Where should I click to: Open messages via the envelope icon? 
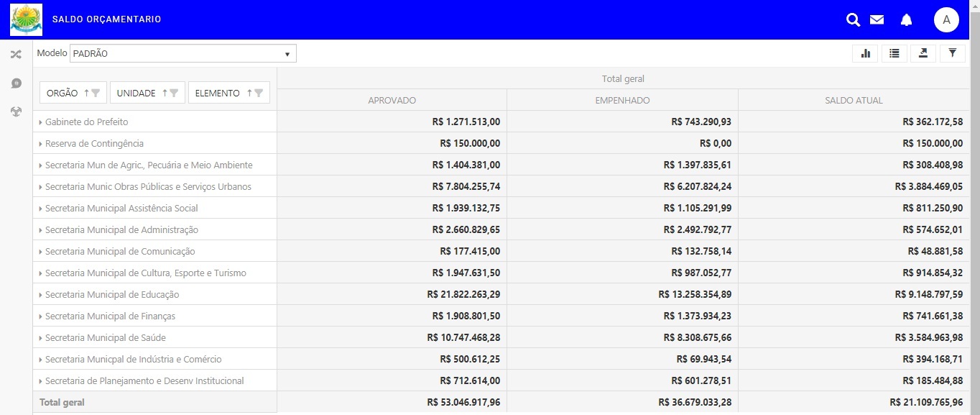(877, 20)
